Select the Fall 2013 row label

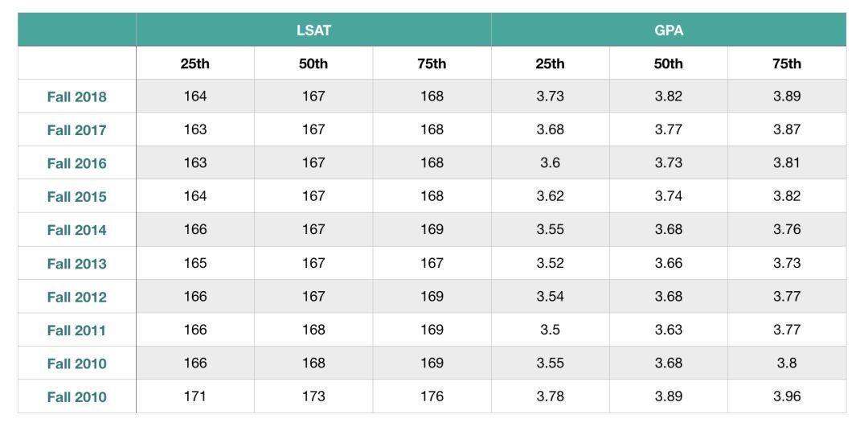pyautogui.click(x=76, y=263)
